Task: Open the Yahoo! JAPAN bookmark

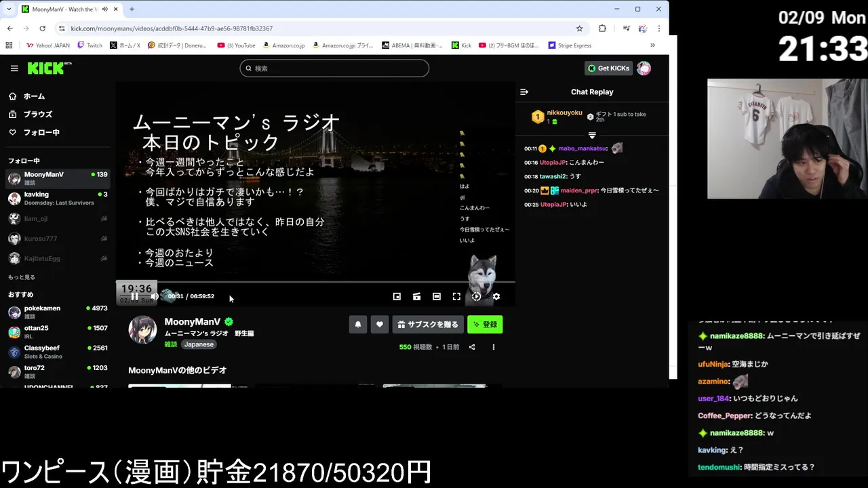Action: pyautogui.click(x=48, y=45)
